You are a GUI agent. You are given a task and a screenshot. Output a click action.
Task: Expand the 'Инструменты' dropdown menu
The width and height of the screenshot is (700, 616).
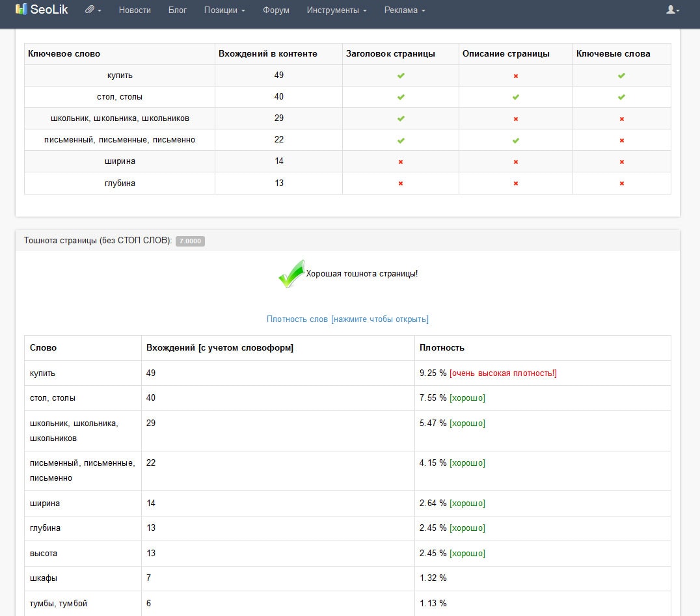(336, 10)
